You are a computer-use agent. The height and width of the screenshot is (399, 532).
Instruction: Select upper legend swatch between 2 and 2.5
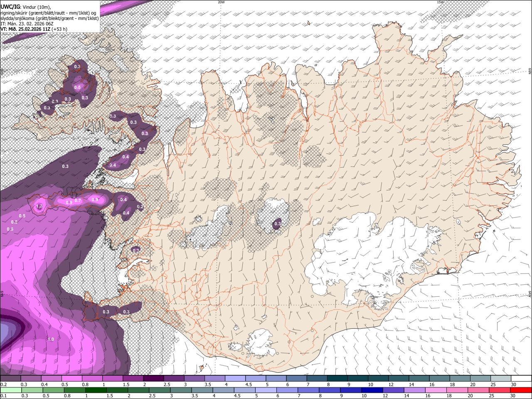point(153,379)
